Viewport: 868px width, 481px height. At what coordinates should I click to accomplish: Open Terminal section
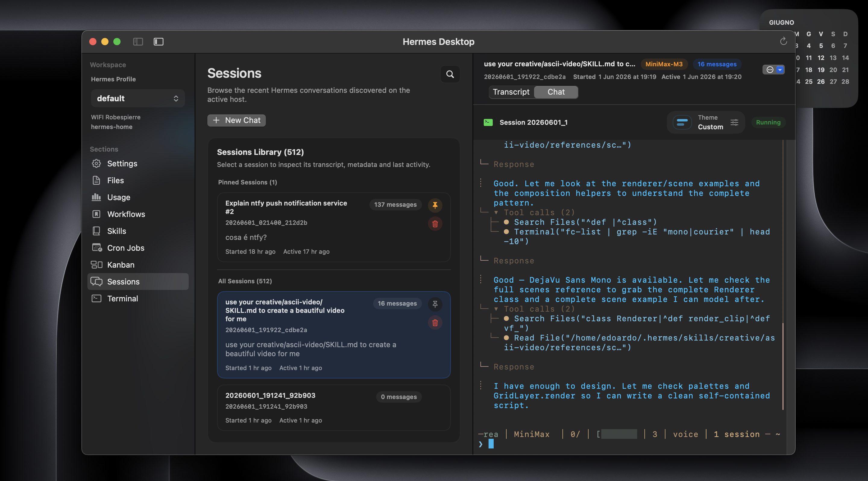click(138, 298)
